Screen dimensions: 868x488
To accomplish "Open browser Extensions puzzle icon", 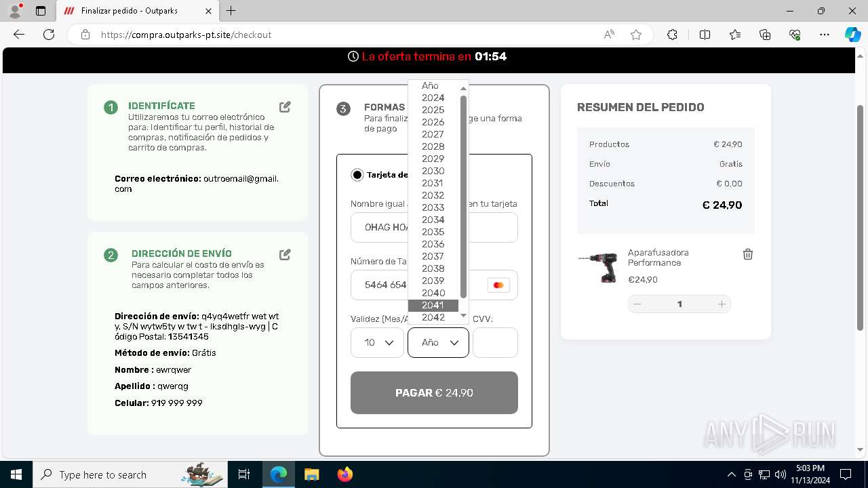I will [672, 35].
